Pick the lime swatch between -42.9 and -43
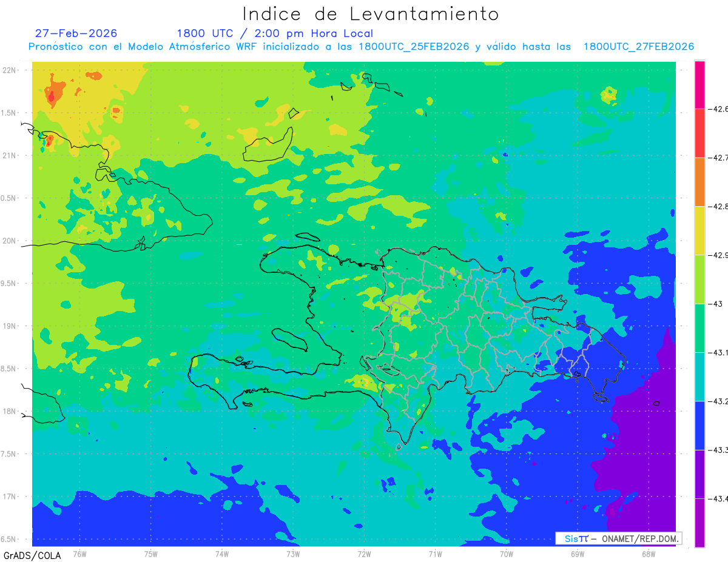 coord(699,279)
